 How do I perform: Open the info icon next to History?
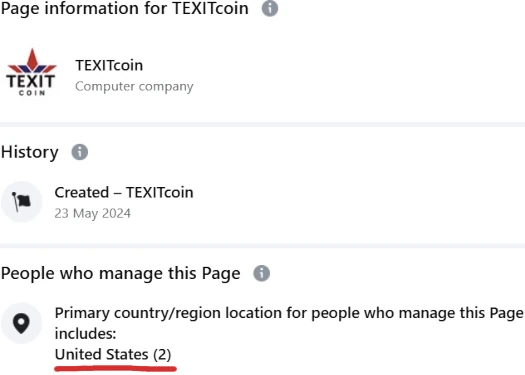80,152
